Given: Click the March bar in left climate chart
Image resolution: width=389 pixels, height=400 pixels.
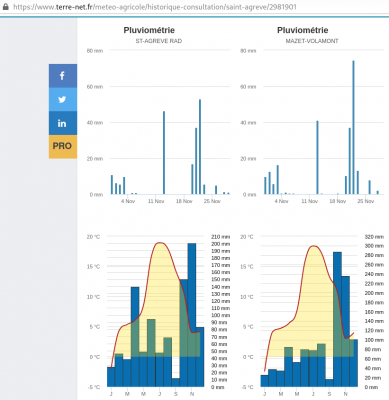Looking at the screenshot, I should (x=127, y=373).
